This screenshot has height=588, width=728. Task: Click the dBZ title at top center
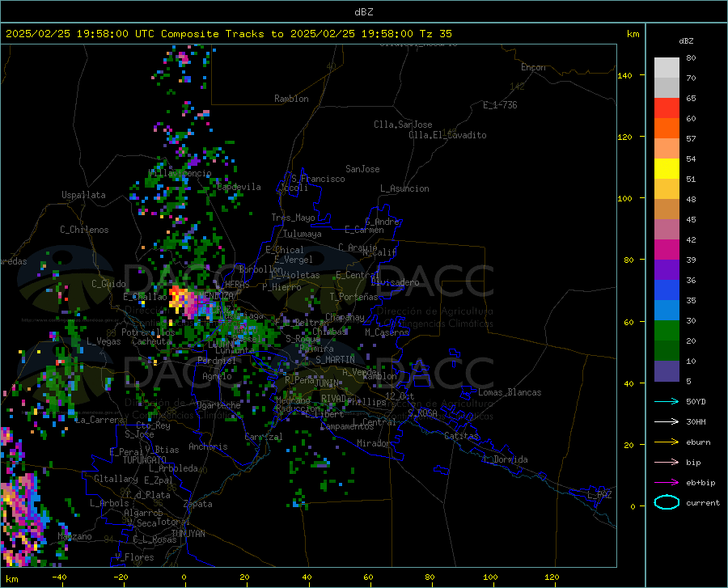tap(363, 12)
